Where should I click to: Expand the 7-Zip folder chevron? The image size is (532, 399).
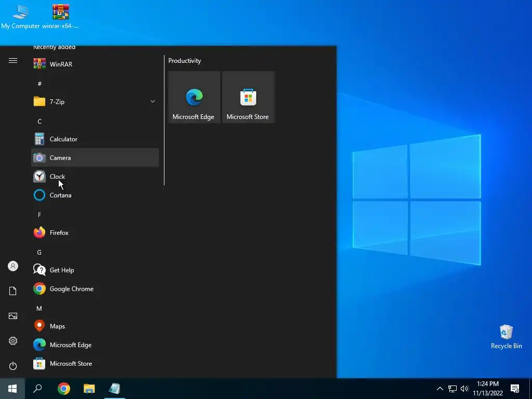153,101
